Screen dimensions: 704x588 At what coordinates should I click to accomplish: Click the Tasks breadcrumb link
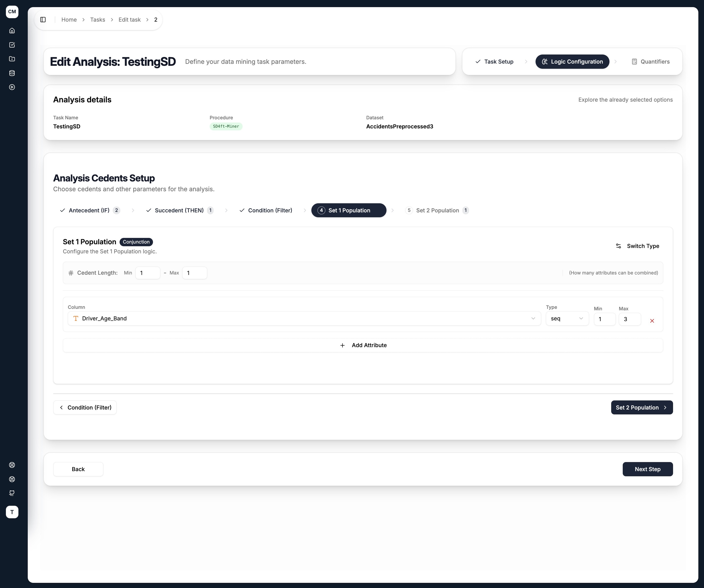click(97, 20)
